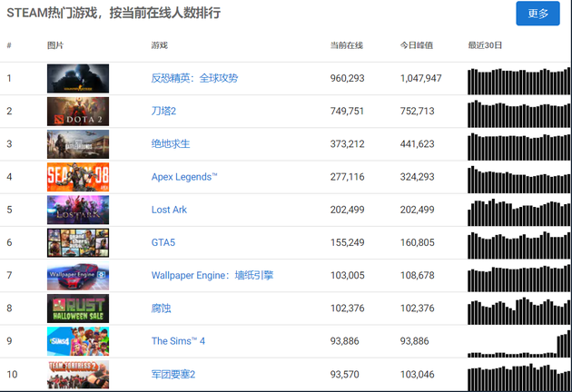The width and height of the screenshot is (572, 392).
Task: Select the peak value 324,293
Action: coord(418,177)
